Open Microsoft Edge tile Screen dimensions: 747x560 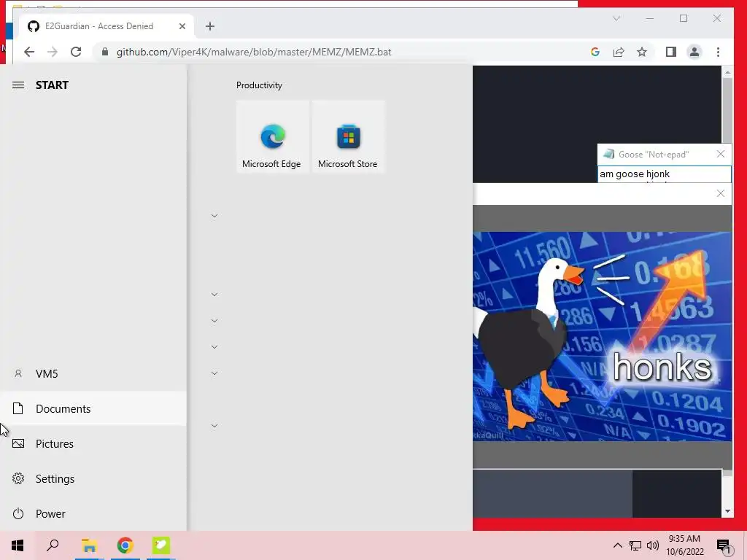pos(273,136)
